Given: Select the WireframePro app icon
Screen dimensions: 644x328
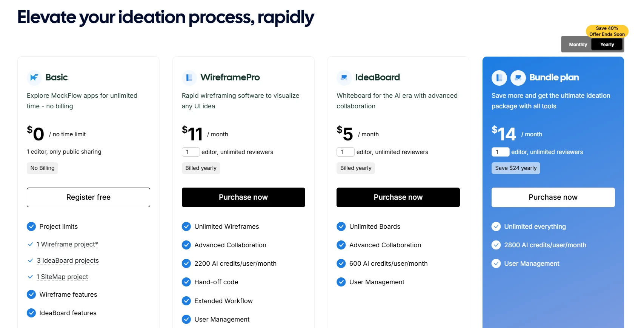Looking at the screenshot, I should (189, 77).
